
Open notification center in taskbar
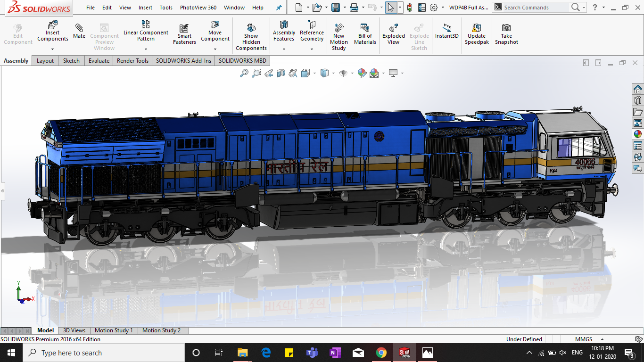click(629, 353)
